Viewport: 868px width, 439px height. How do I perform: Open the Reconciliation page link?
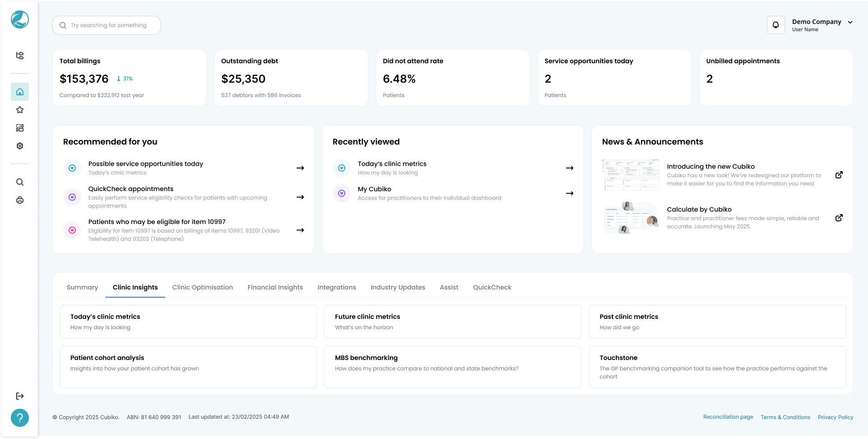pos(728,417)
